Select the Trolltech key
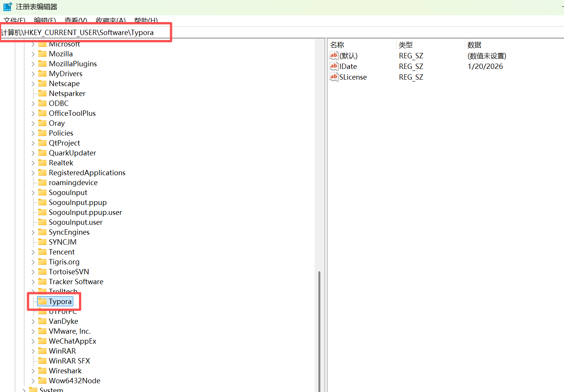 tap(63, 291)
